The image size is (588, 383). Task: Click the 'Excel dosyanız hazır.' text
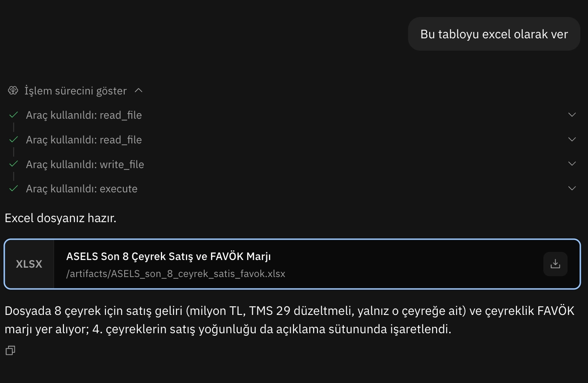tap(60, 218)
